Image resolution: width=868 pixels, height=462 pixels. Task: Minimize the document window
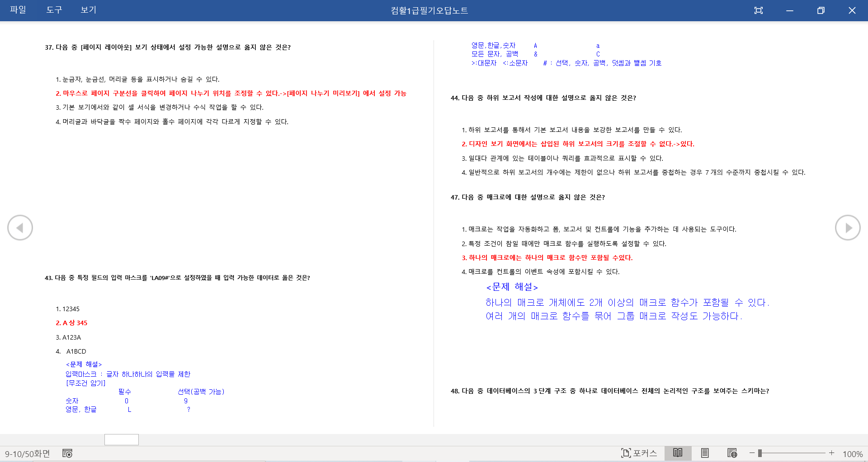click(x=790, y=10)
